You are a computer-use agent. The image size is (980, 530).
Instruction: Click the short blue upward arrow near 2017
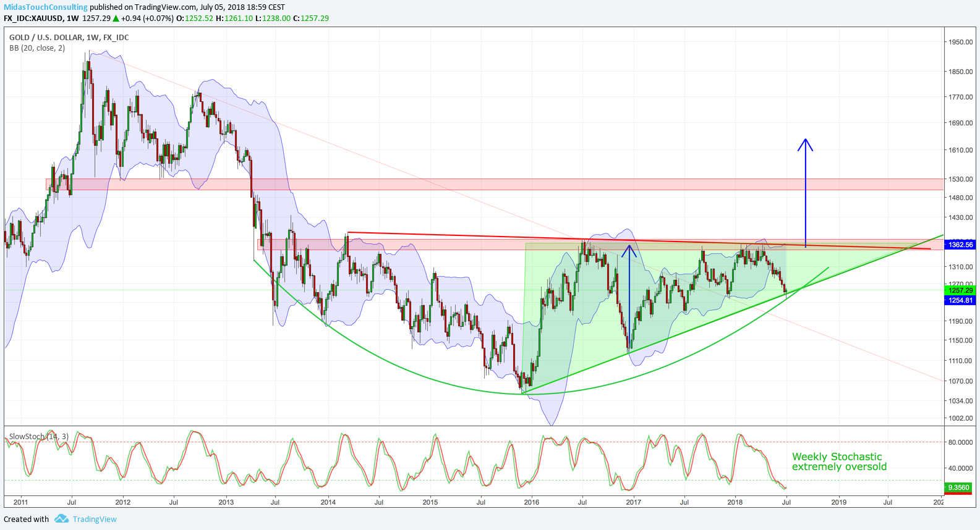coord(629,298)
